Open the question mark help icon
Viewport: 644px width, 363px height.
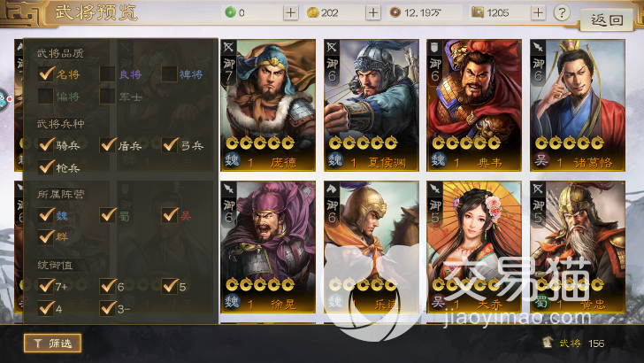562,12
